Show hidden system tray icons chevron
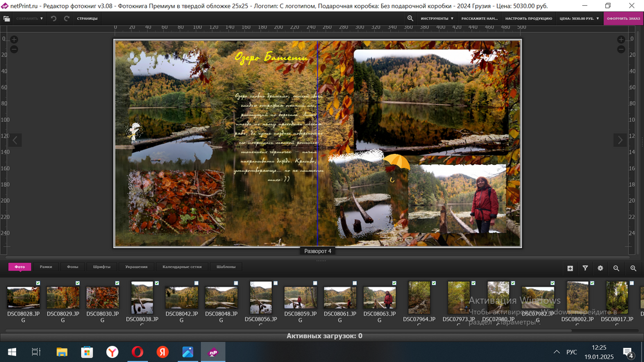 click(556, 352)
